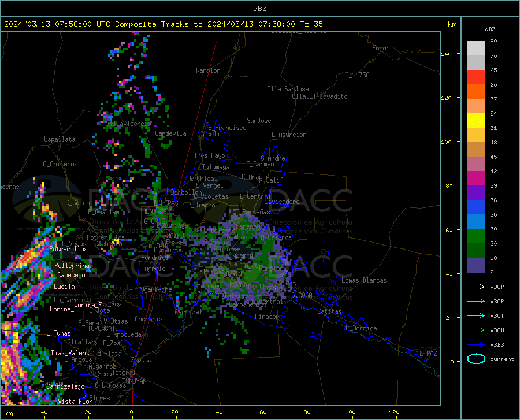Click the VBBB legend label
The height and width of the screenshot is (420, 520).
pos(497,345)
